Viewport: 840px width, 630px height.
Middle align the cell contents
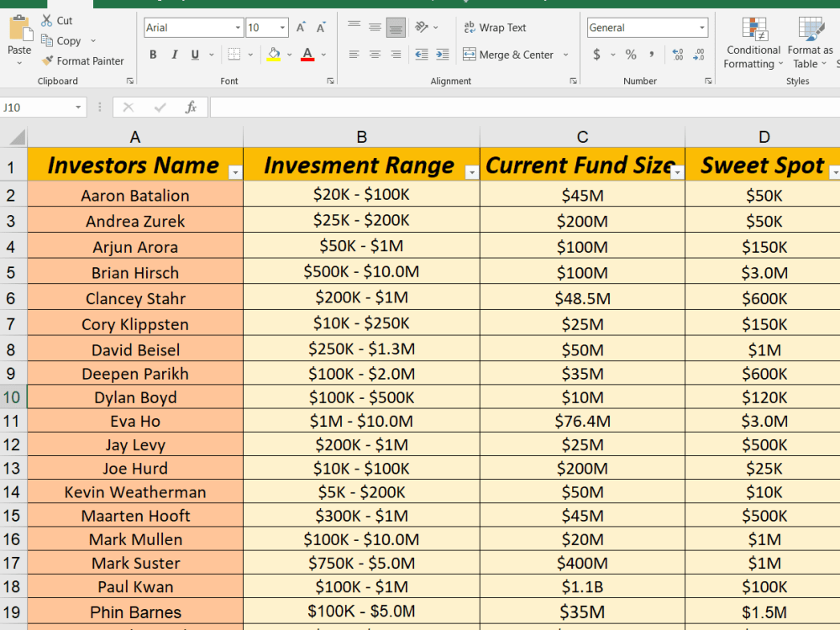[x=375, y=27]
